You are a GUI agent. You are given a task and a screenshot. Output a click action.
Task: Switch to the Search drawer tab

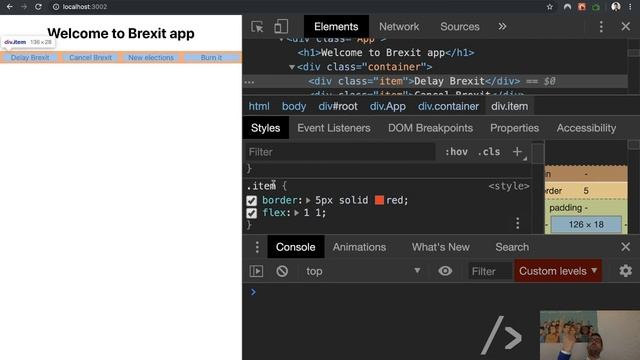click(x=512, y=247)
